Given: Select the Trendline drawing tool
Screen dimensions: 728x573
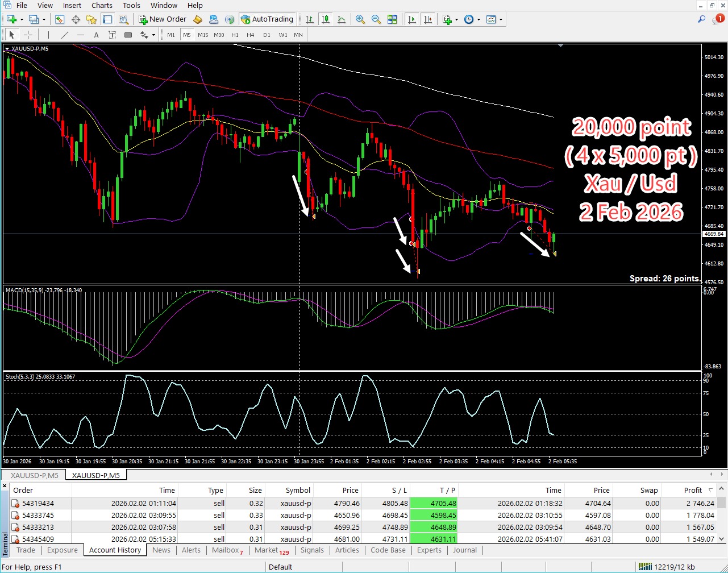Looking at the screenshot, I should click(x=64, y=35).
